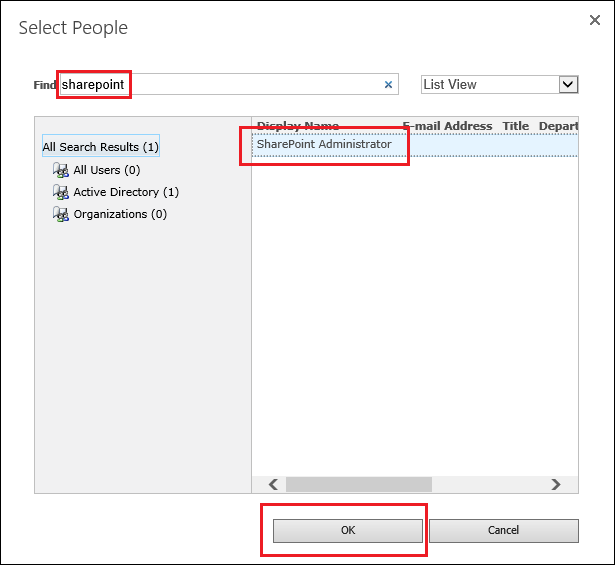615x565 pixels.
Task: Open the List View dropdown arrow
Action: pos(568,84)
